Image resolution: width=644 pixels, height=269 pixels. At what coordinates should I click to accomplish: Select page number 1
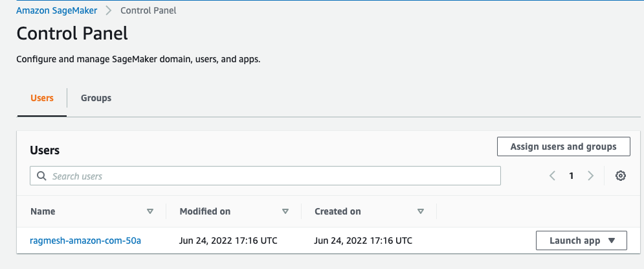pos(571,176)
